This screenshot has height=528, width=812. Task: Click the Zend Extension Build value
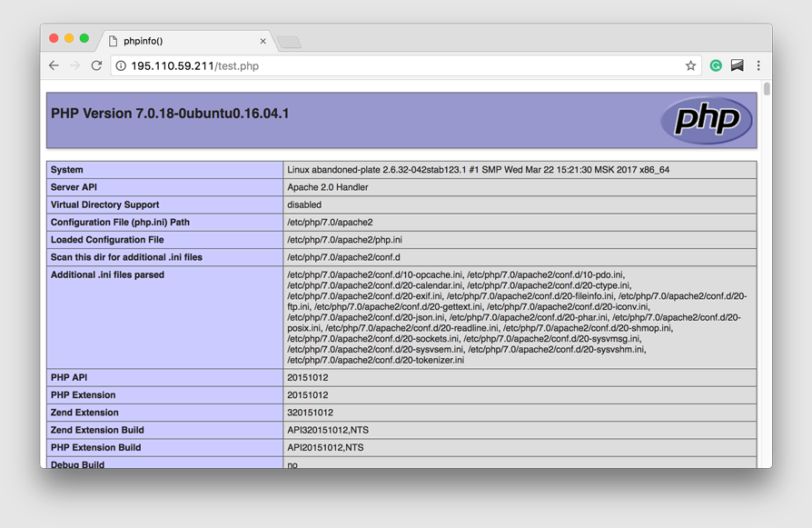327,430
